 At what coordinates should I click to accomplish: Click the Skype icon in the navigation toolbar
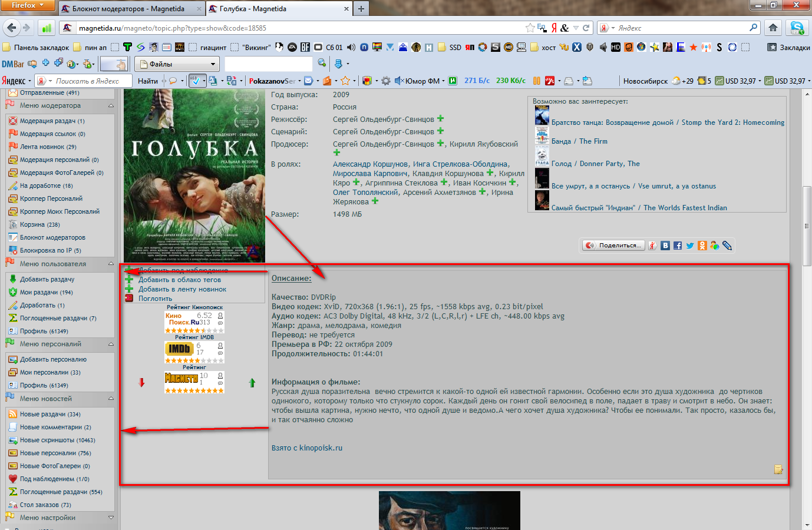(797, 28)
